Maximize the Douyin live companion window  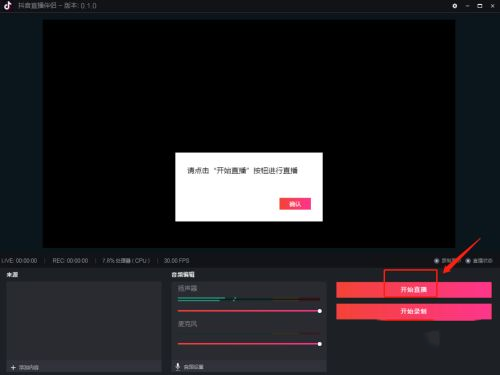coord(480,6)
